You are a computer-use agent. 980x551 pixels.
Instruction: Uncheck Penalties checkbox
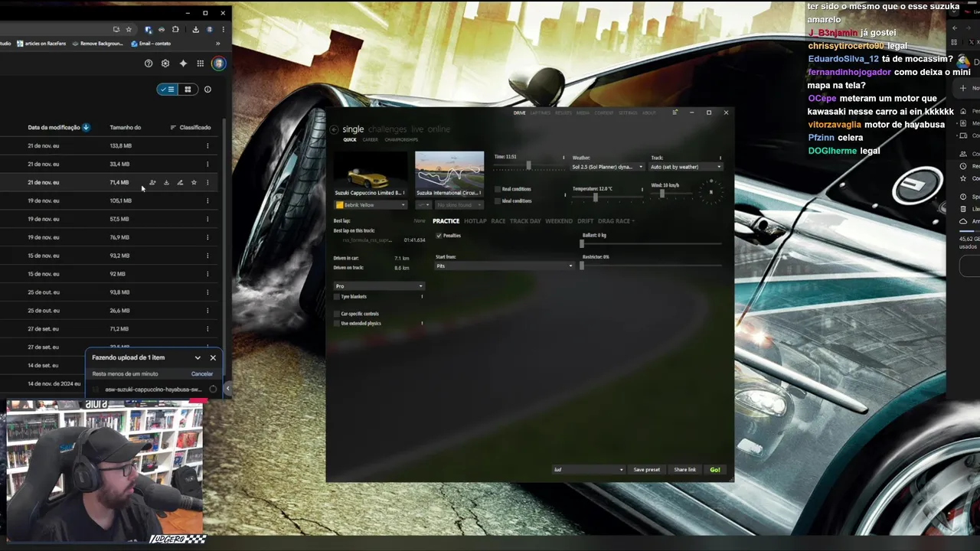pyautogui.click(x=439, y=236)
